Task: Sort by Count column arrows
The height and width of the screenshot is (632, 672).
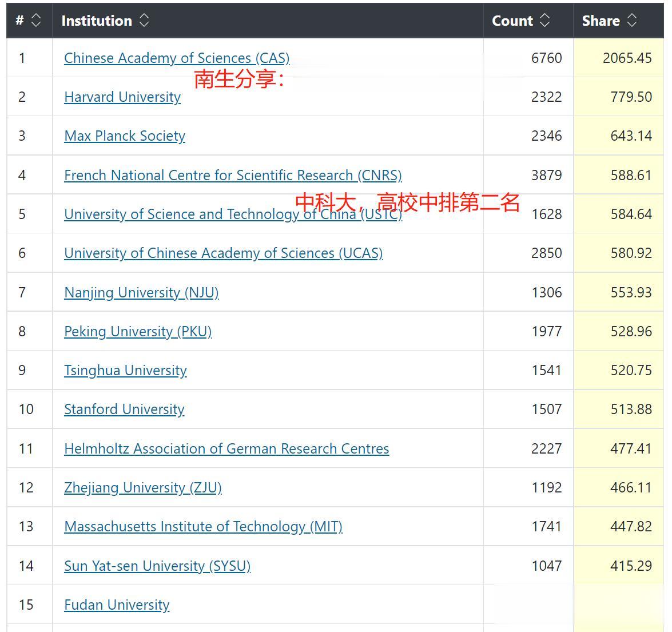Action: point(544,20)
